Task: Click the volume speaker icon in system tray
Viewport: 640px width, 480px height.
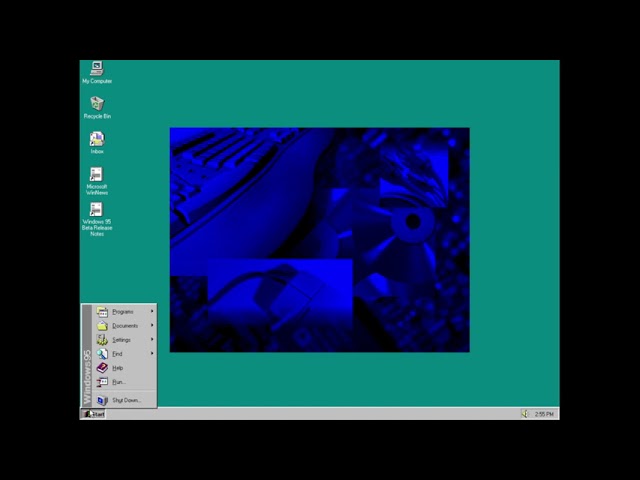Action: coord(524,414)
